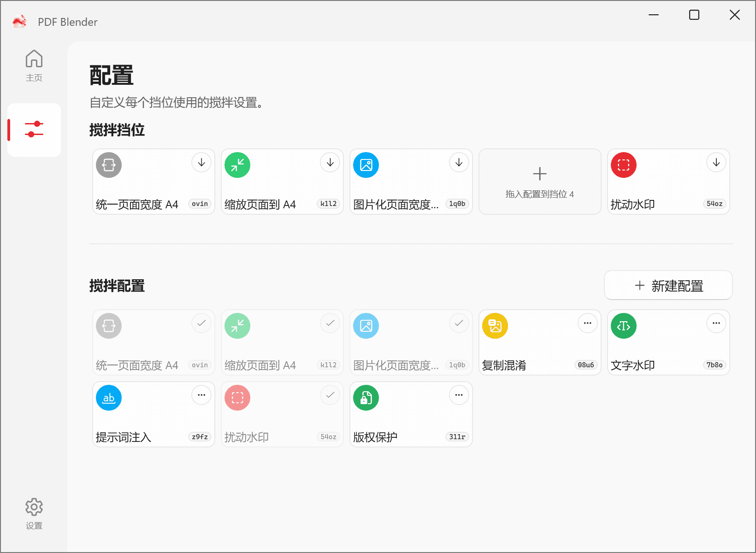This screenshot has height=553, width=756.
Task: Open the more options menu for 版权保护
Action: coord(459,395)
